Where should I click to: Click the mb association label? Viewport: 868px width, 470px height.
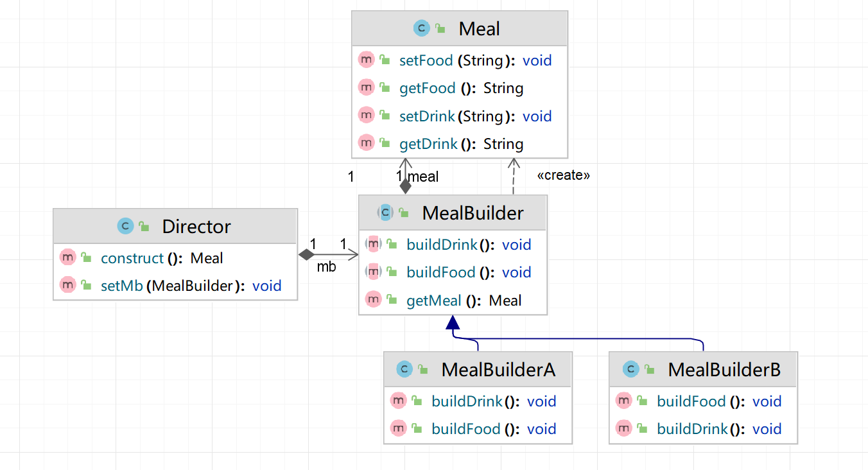pos(326,267)
